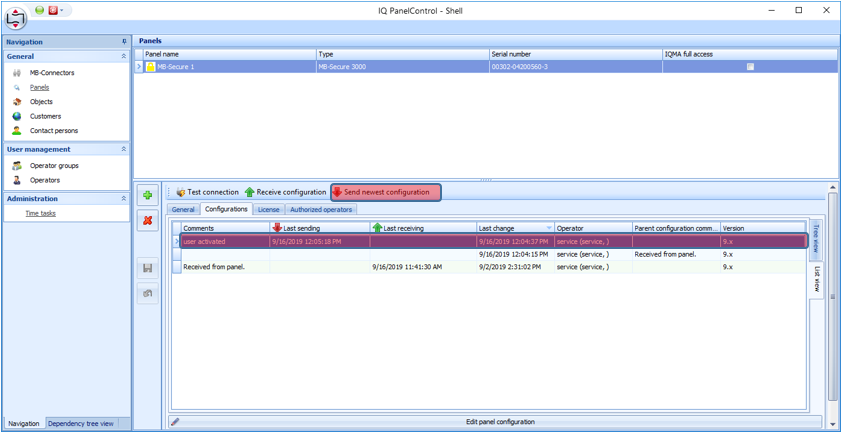Switch to Dependency tree view tab

(81, 424)
